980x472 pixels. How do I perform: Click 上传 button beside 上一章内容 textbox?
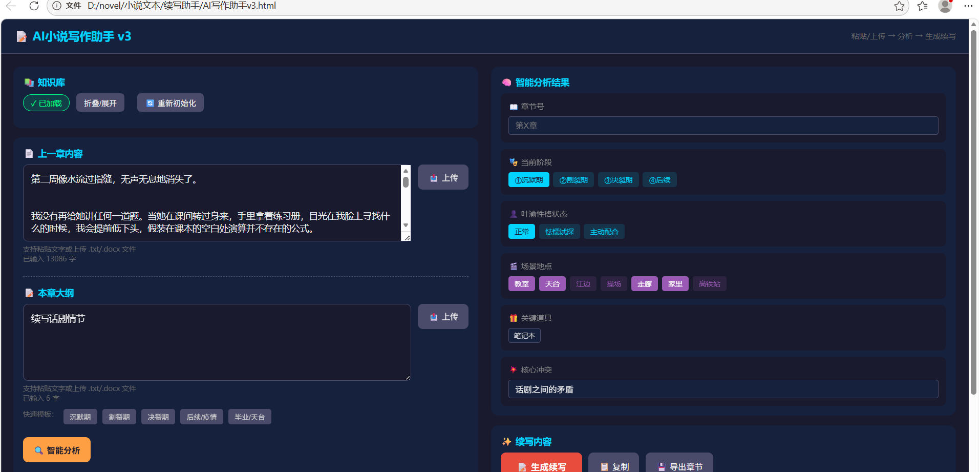click(x=443, y=177)
